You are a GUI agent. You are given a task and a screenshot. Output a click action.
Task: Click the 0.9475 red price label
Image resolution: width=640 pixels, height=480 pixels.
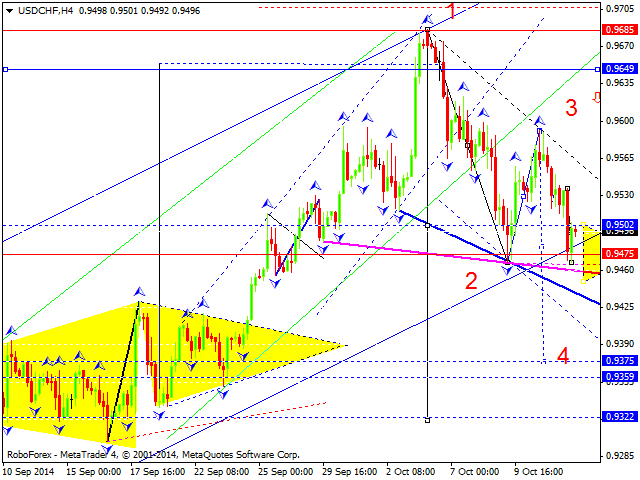[x=620, y=254]
